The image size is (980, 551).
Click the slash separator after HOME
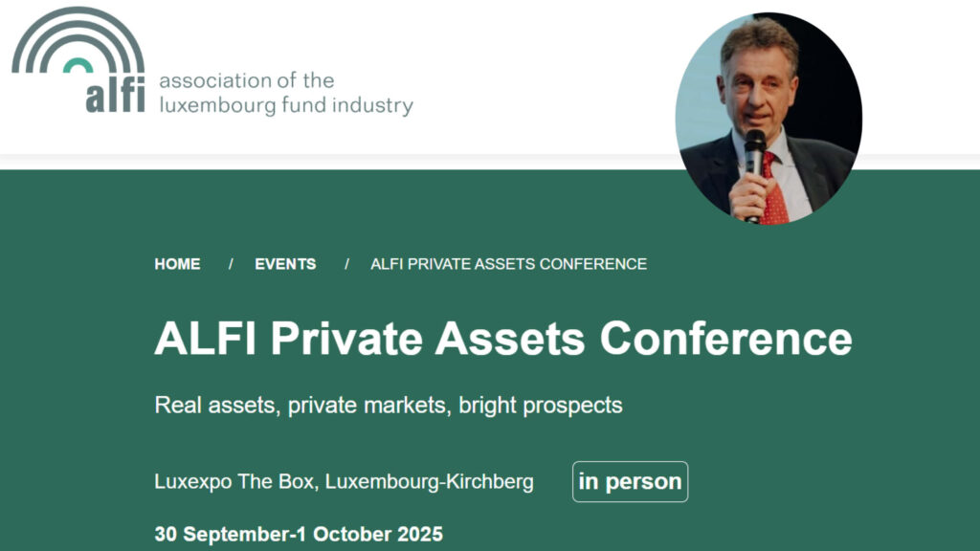pyautogui.click(x=231, y=264)
